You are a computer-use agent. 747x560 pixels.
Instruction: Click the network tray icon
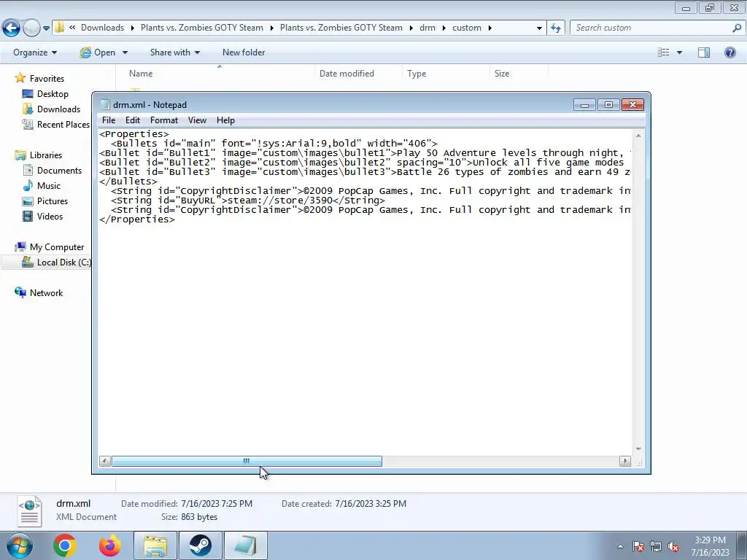656,547
